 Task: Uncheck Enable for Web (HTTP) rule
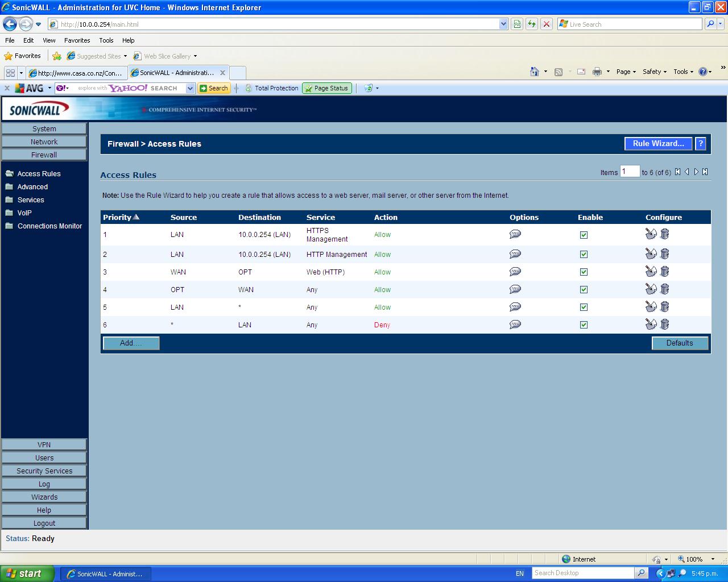coord(584,272)
